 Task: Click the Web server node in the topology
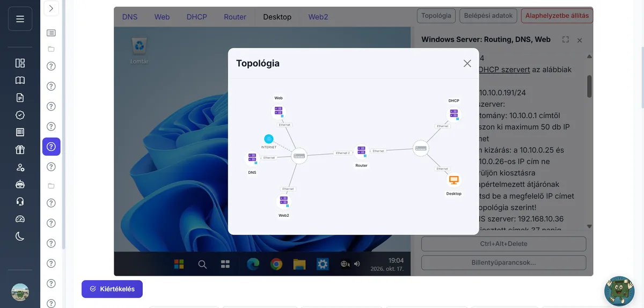[x=279, y=112]
